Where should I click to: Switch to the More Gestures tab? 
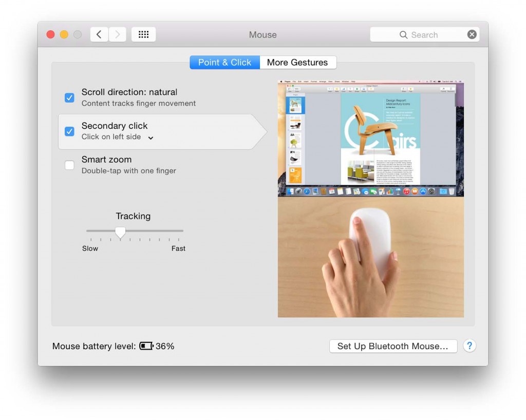pos(298,62)
